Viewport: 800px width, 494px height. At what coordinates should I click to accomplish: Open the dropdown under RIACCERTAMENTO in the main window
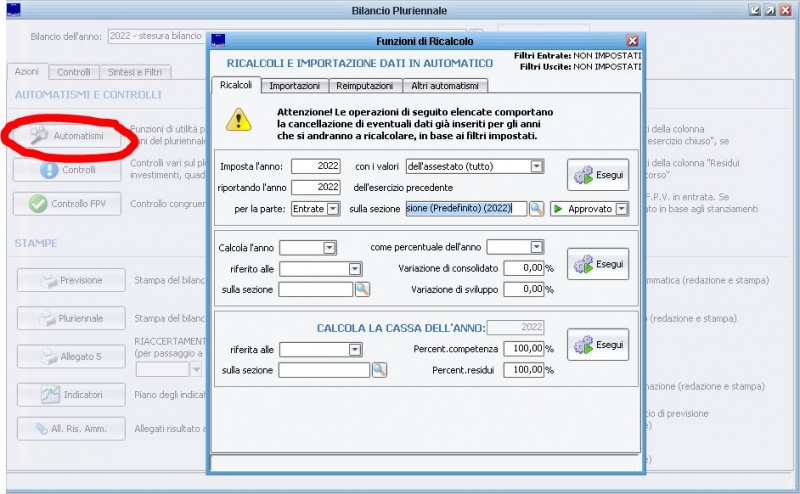tap(169, 369)
